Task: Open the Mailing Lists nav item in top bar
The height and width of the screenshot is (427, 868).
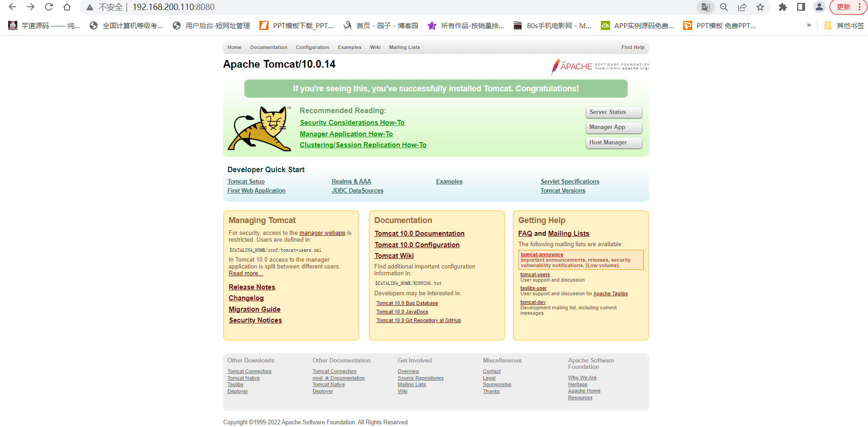Action: point(404,47)
